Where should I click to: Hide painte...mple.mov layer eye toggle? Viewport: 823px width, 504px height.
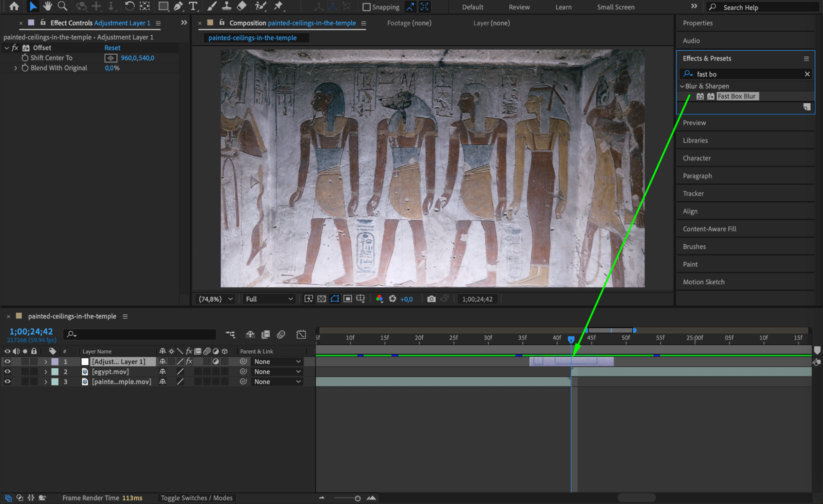pos(7,382)
